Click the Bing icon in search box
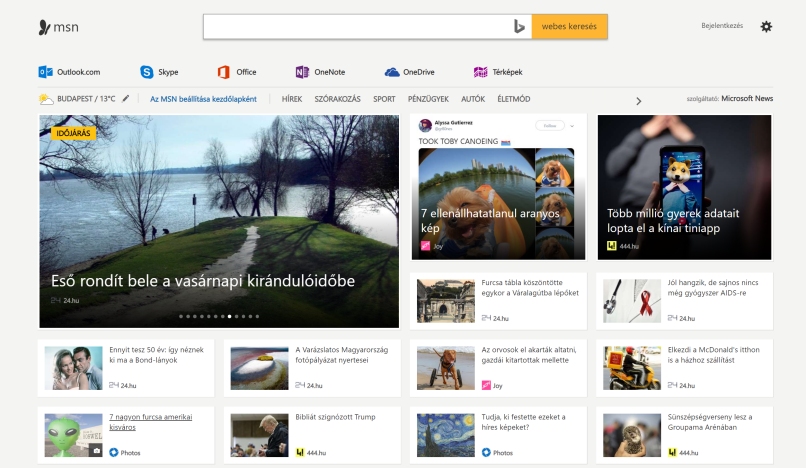This screenshot has height=468, width=806. tap(519, 27)
